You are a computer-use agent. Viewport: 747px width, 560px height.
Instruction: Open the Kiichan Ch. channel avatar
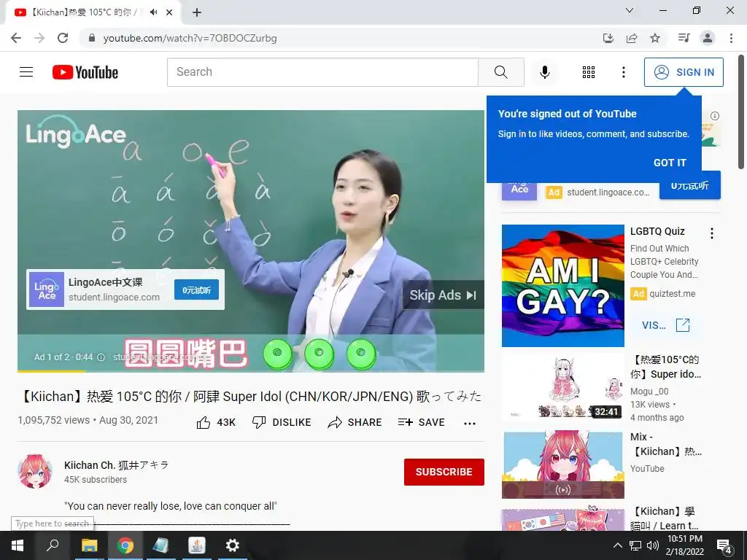[x=35, y=472]
